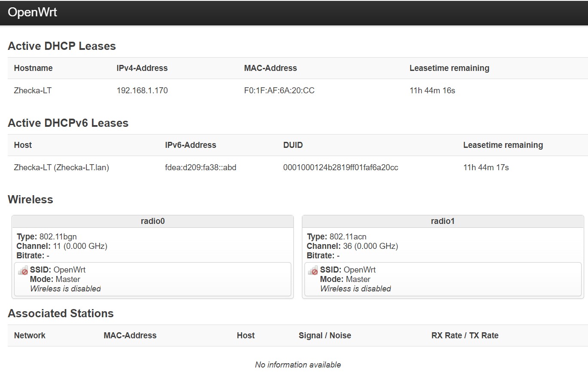The height and width of the screenshot is (386, 588).
Task: Select IPv6 address fdea:d209:fa38::abd
Action: click(x=201, y=167)
